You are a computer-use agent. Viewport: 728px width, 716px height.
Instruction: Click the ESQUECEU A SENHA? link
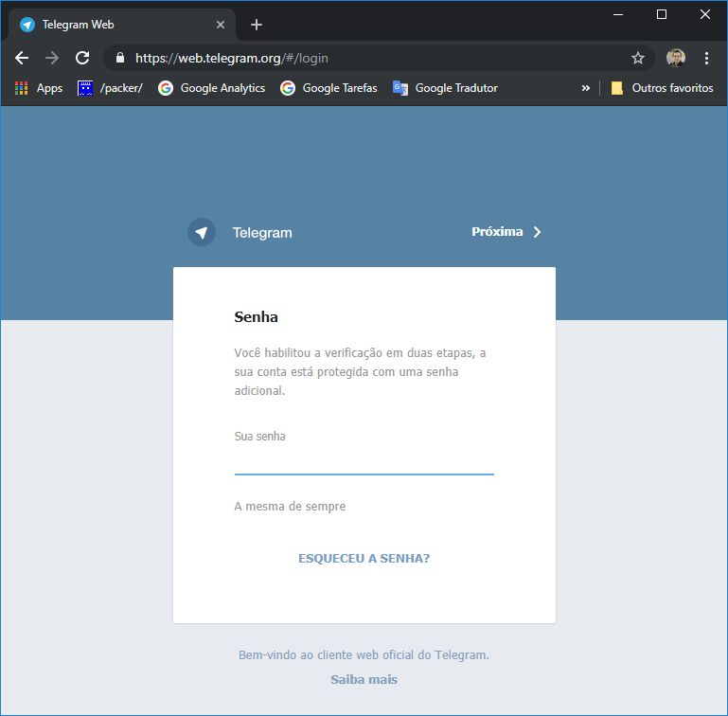364,558
